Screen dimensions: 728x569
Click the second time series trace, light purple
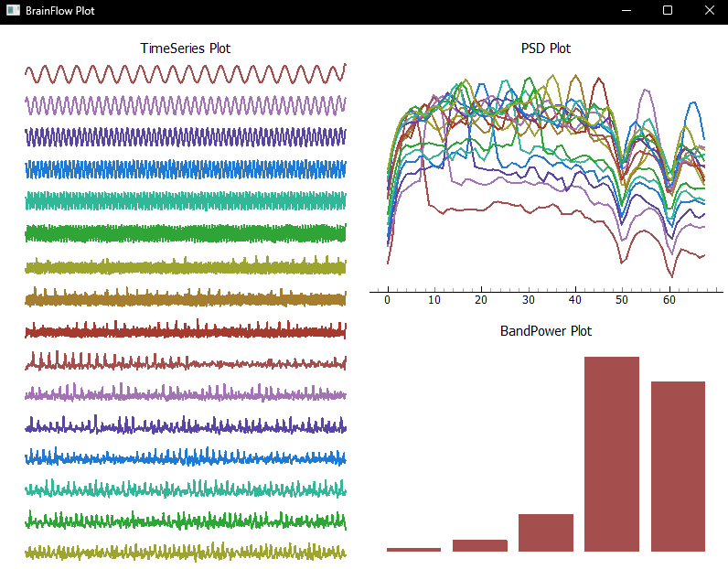click(x=186, y=105)
